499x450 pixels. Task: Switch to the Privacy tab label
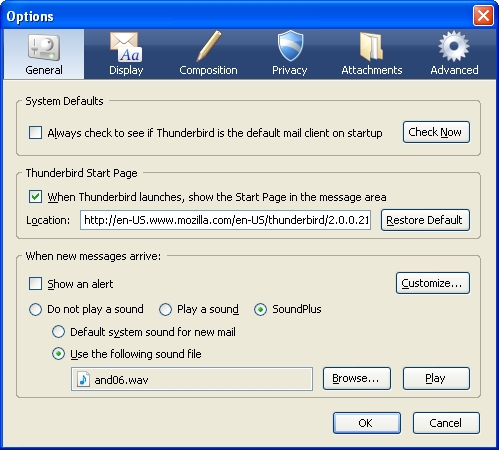pyautogui.click(x=290, y=70)
